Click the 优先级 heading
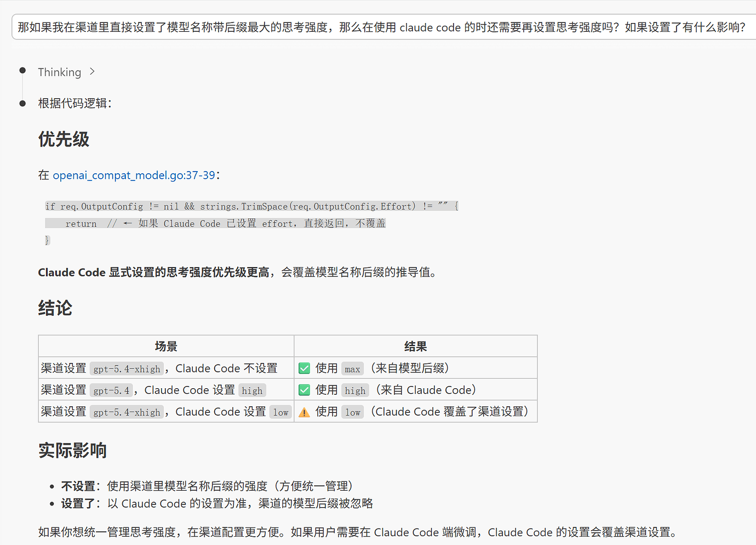 pos(64,139)
